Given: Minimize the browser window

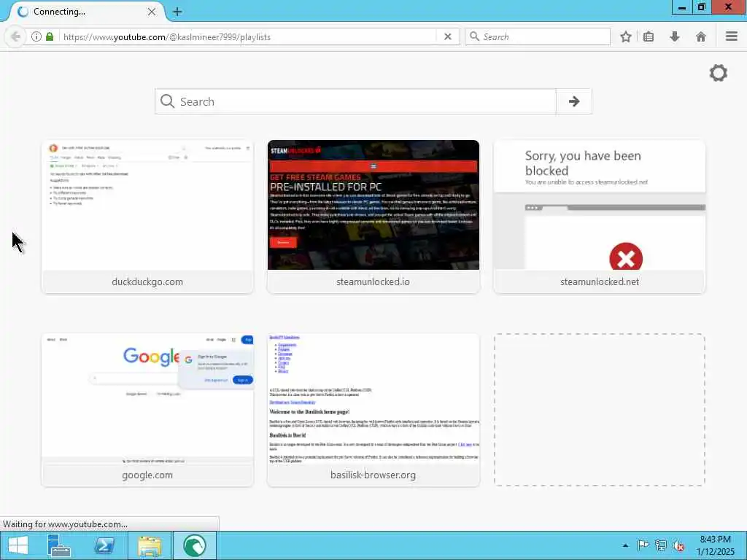Looking at the screenshot, I should (x=682, y=7).
